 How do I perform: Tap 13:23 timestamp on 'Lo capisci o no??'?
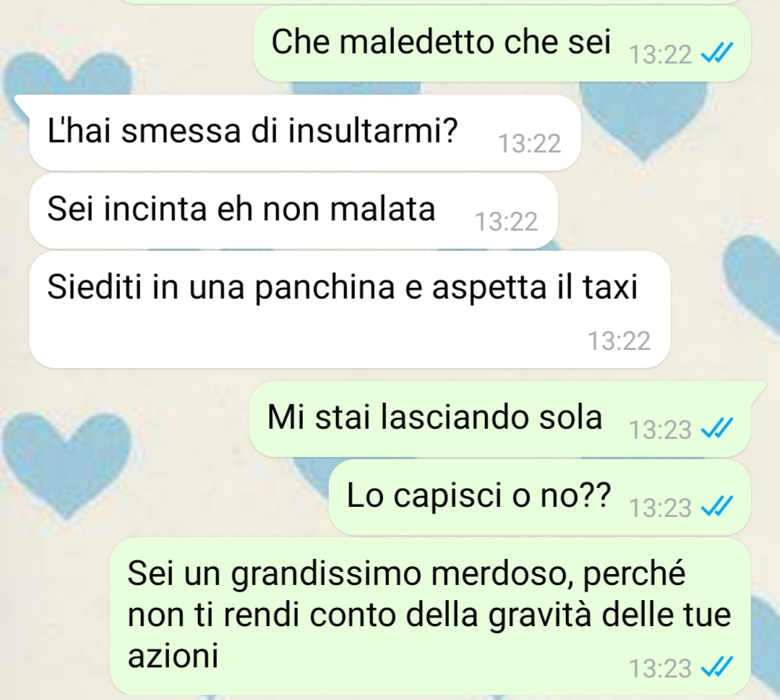tap(660, 508)
